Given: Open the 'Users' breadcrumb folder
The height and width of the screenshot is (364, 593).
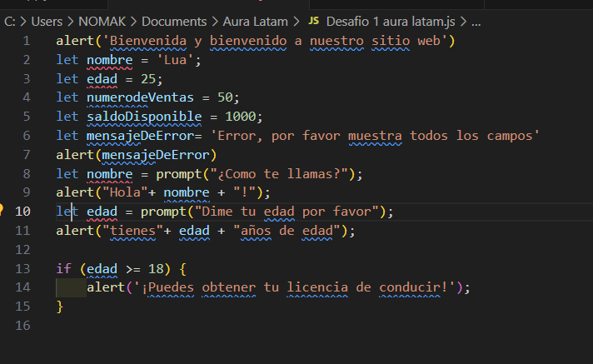Looking at the screenshot, I should point(47,22).
